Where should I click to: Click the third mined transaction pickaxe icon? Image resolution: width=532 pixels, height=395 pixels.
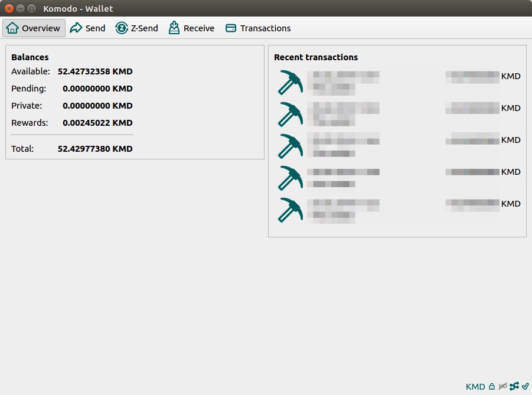click(x=291, y=146)
